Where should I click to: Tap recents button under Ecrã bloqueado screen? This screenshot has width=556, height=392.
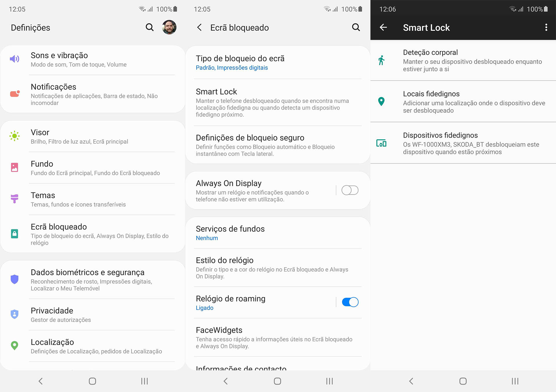(330, 381)
